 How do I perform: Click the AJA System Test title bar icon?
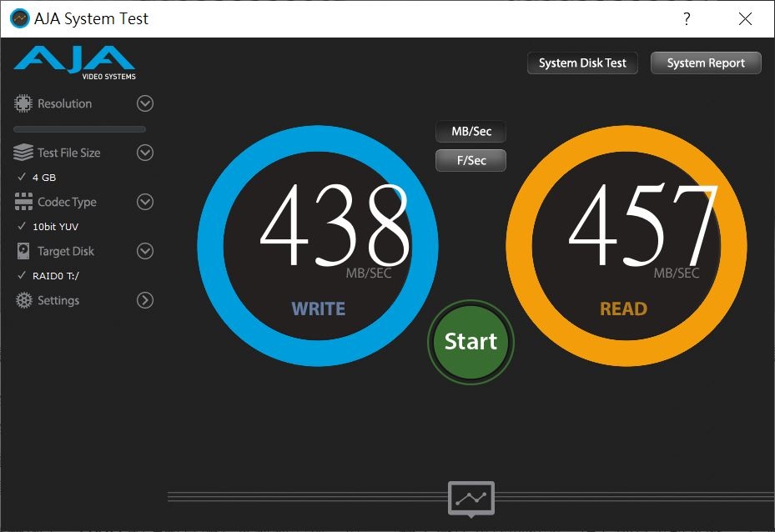click(19, 19)
